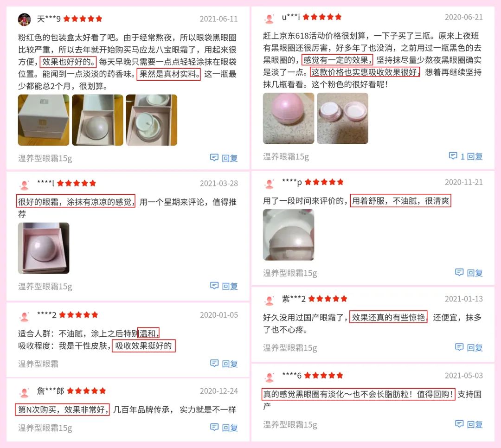View pink sphere jar photo in u***i review
Viewport: 501px width, 448px height.
coord(289,118)
